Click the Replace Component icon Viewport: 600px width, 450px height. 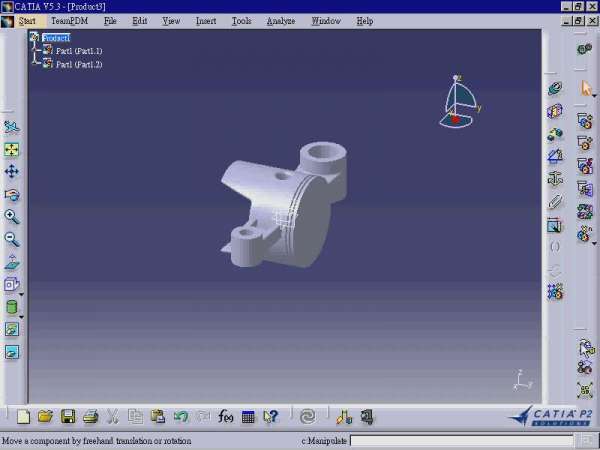point(585,212)
